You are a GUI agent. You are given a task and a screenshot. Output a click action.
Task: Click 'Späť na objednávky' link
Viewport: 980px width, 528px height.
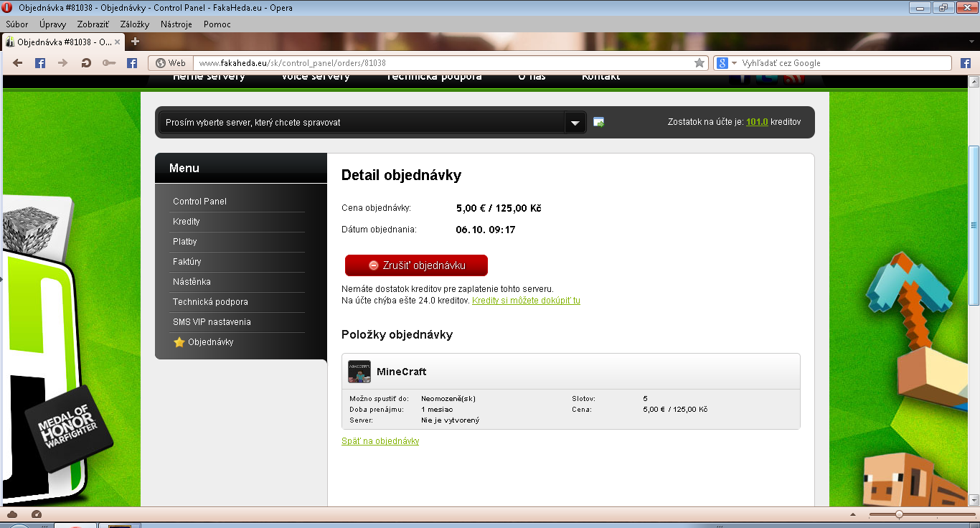380,441
